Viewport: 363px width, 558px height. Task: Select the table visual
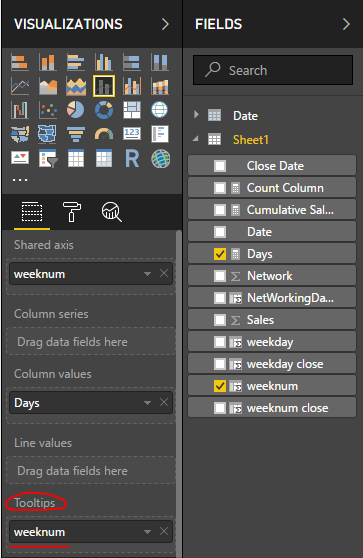pos(76,158)
